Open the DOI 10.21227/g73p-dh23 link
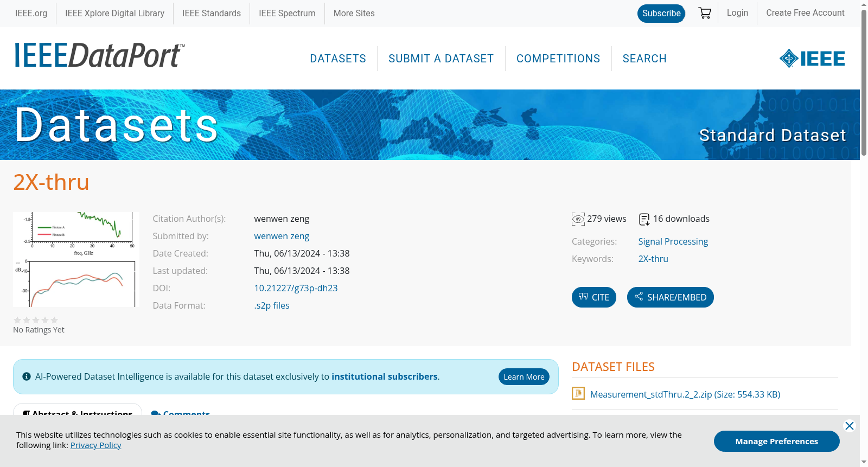The width and height of the screenshot is (868, 467). [x=296, y=288]
